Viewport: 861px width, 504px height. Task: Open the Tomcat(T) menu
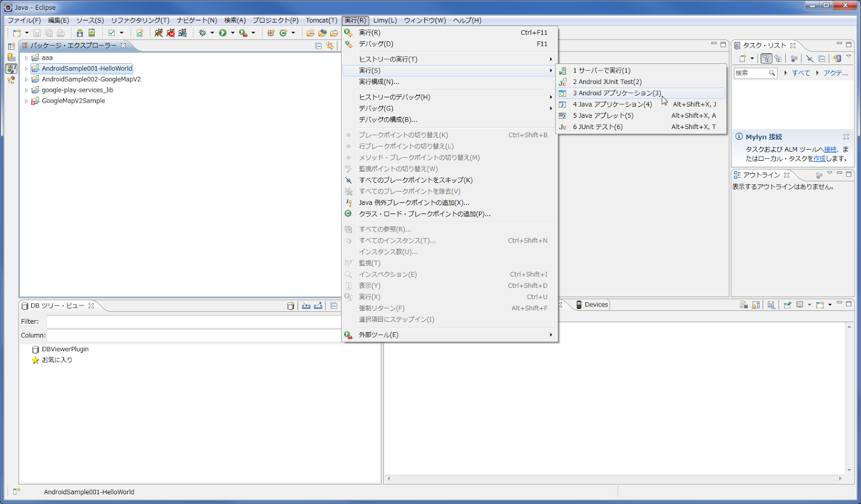click(x=322, y=20)
